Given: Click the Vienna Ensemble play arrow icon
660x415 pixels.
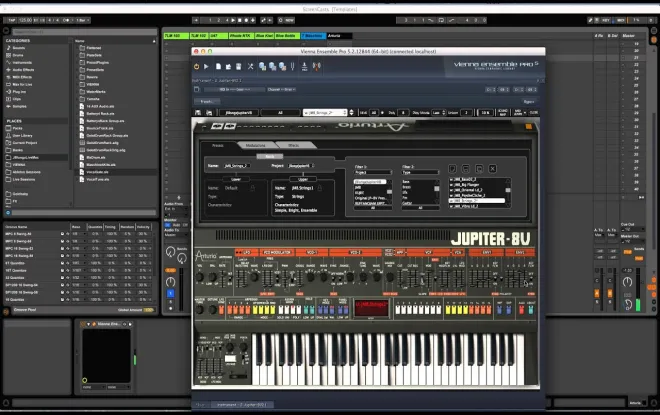Looking at the screenshot, I should pos(206,67).
